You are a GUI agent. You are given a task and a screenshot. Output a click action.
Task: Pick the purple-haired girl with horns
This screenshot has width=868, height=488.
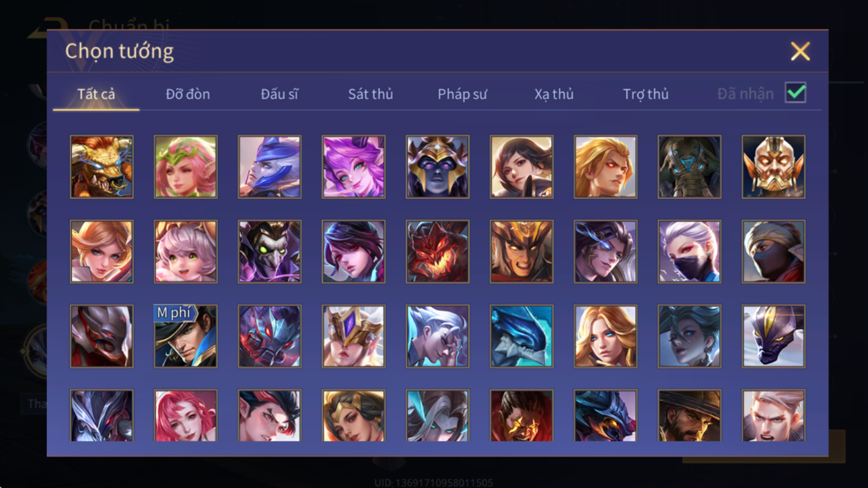[353, 167]
